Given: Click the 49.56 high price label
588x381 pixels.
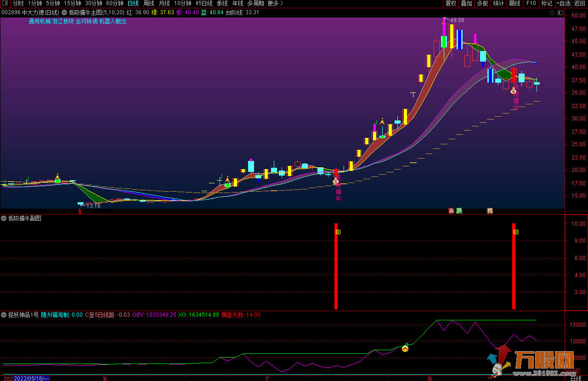Looking at the screenshot, I should click(457, 20).
